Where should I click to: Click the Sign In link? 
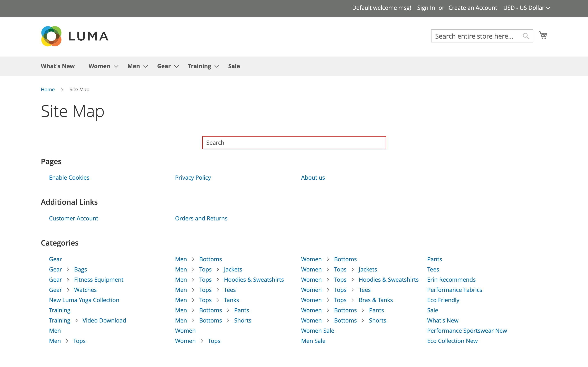[426, 8]
